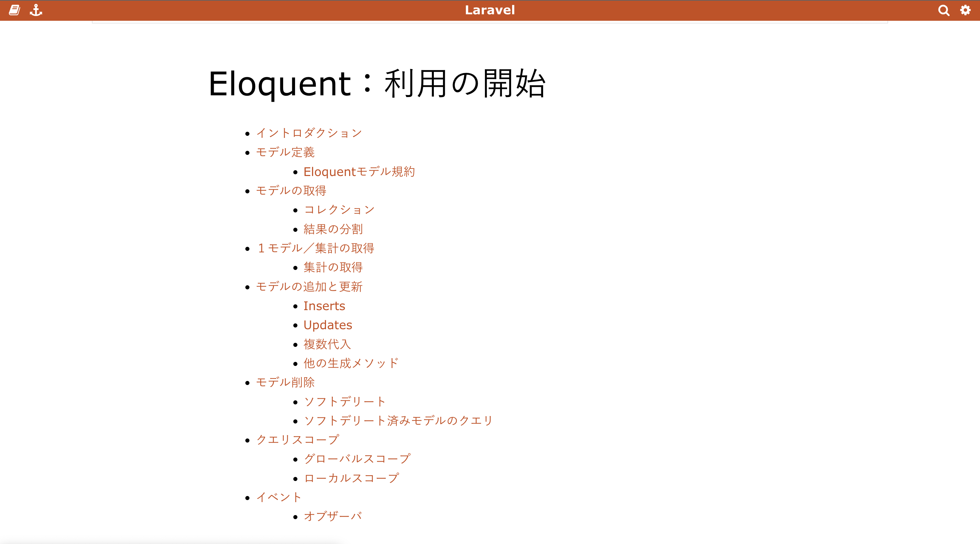Go to イベント section
Screen dimensions: 980x544
tap(279, 497)
